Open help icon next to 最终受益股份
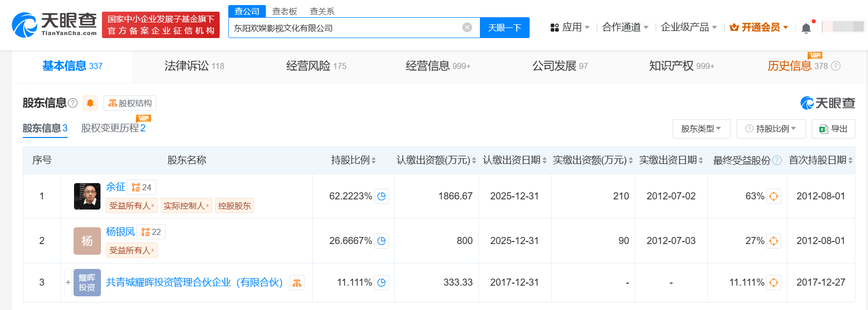The height and width of the screenshot is (310, 868). (777, 160)
